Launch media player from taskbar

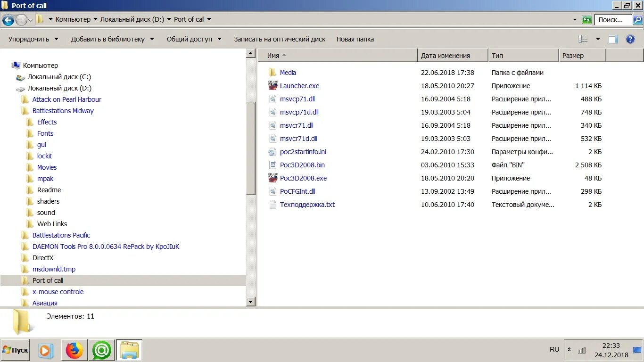pyautogui.click(x=46, y=350)
